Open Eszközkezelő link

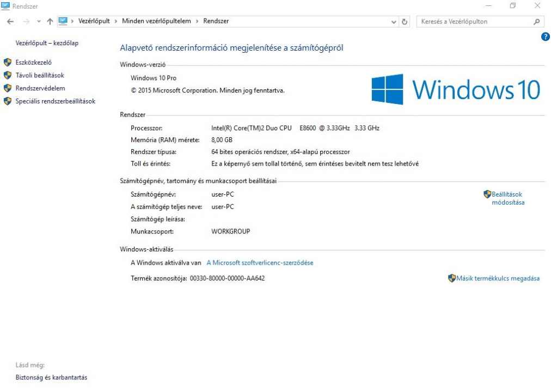[33, 62]
